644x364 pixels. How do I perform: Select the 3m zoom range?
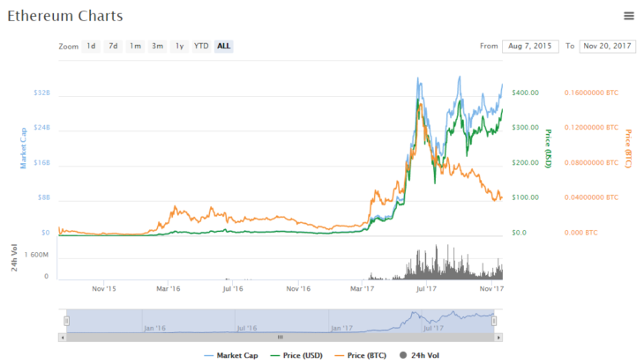coord(157,46)
